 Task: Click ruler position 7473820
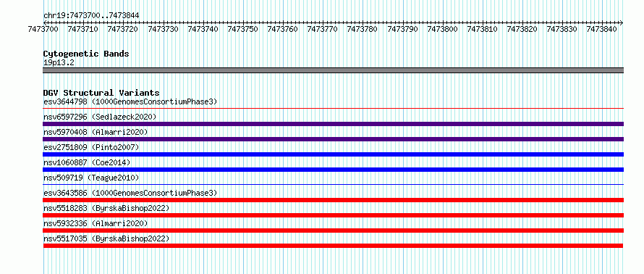coord(522,29)
